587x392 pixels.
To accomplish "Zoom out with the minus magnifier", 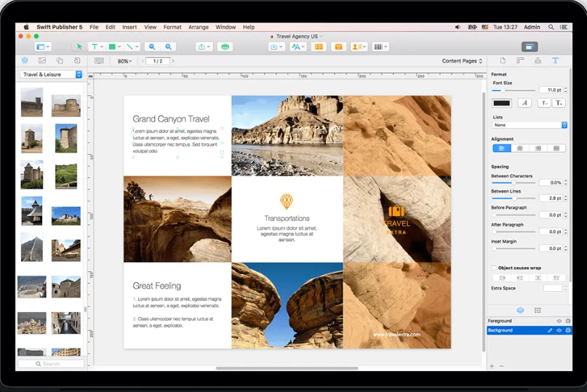I will click(152, 47).
